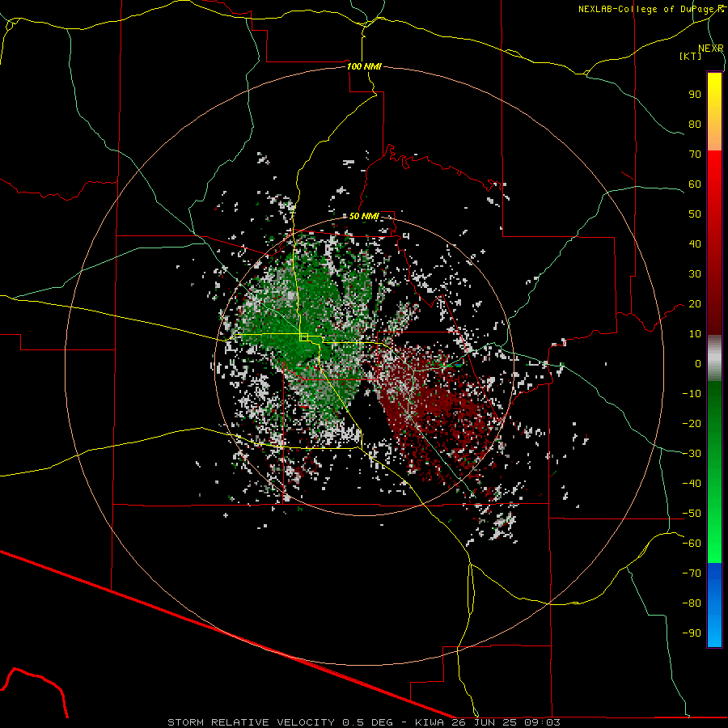The width and height of the screenshot is (728, 728).
Task: Click the 100 NMI range ring label
Action: click(x=364, y=66)
